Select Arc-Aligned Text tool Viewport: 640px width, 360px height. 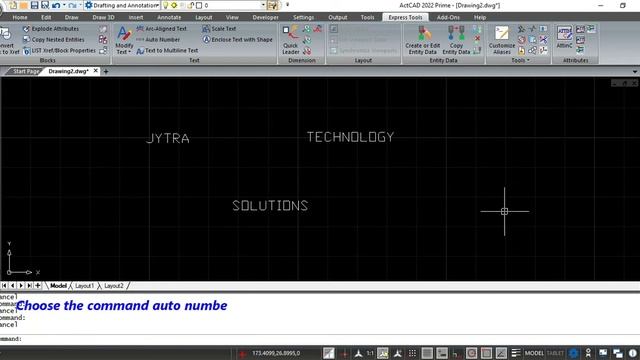click(161, 29)
